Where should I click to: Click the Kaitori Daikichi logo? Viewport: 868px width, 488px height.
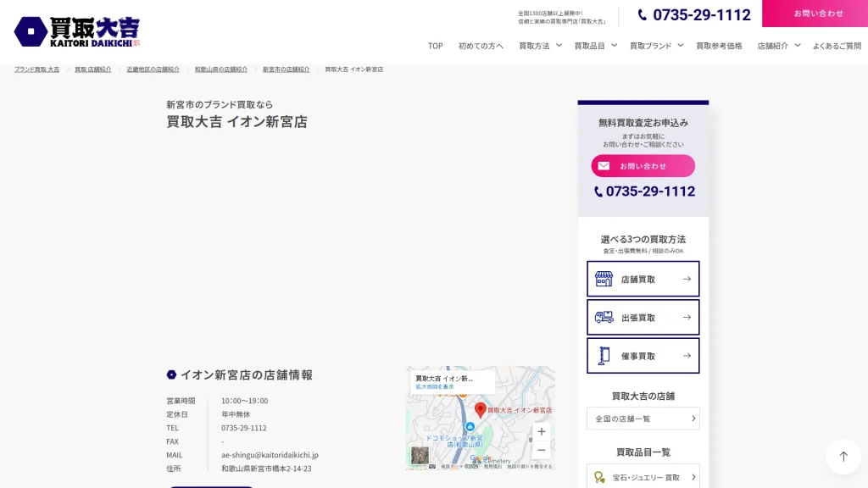click(x=77, y=31)
